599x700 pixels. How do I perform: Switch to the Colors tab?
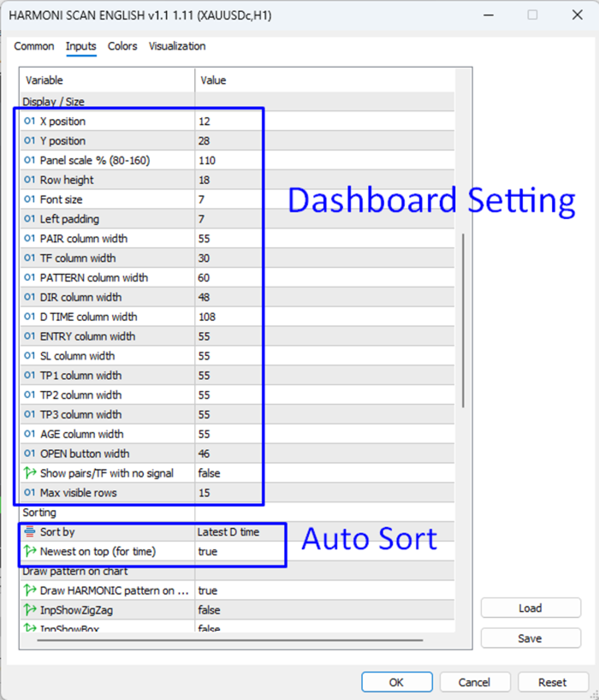(x=122, y=46)
